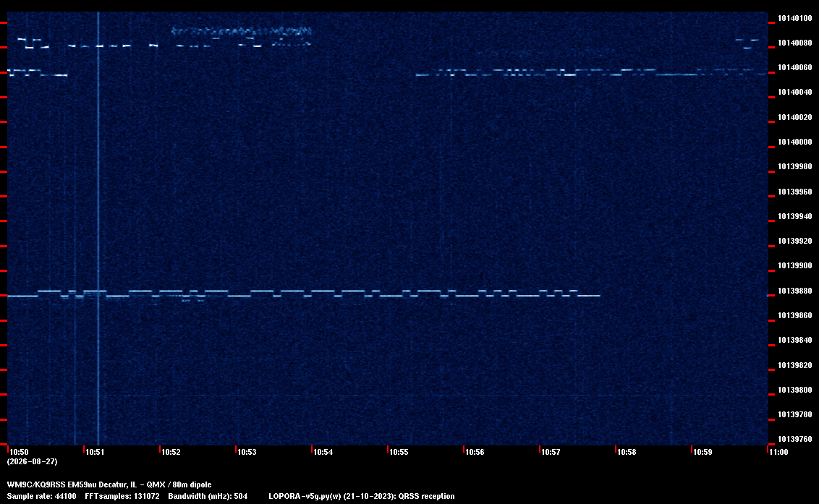Click the 10:57 time axis label
This screenshot has height=504, width=819.
pyautogui.click(x=551, y=452)
